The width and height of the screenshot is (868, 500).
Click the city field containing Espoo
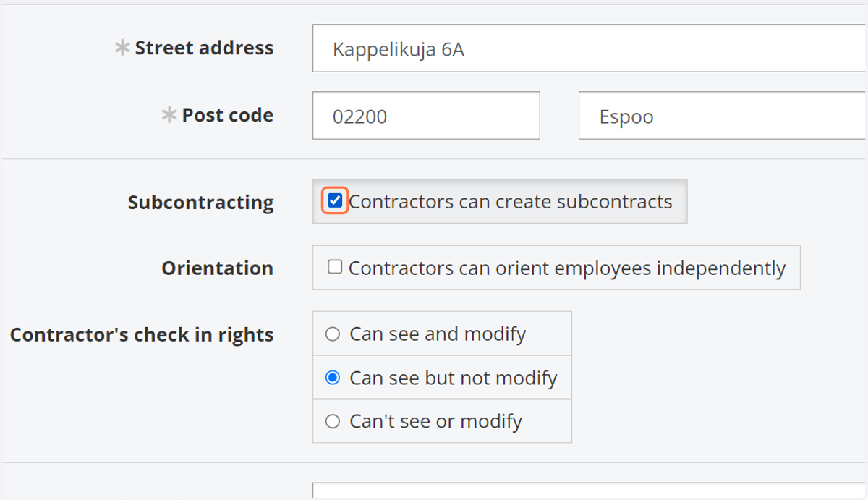pos(723,115)
